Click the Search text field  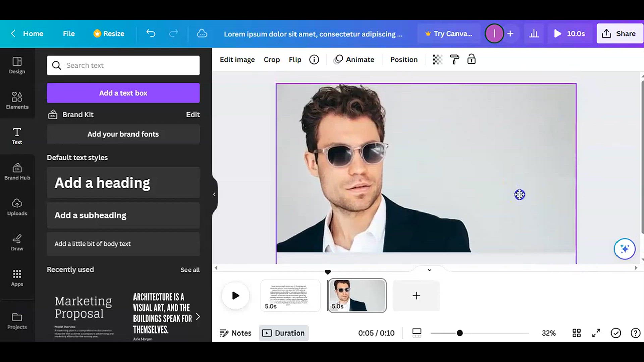point(123,65)
